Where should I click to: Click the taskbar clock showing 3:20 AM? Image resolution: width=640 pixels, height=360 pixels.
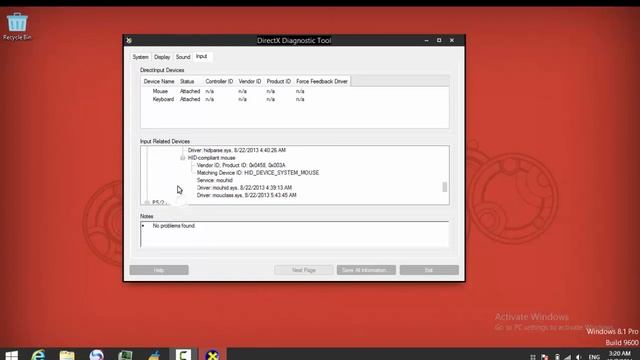(620, 355)
